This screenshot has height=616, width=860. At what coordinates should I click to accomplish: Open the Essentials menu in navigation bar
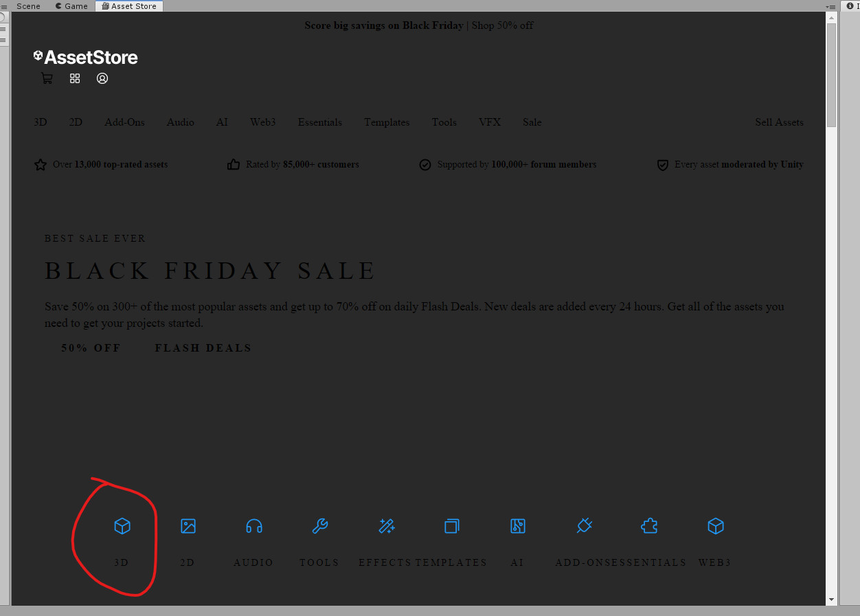pyautogui.click(x=319, y=122)
